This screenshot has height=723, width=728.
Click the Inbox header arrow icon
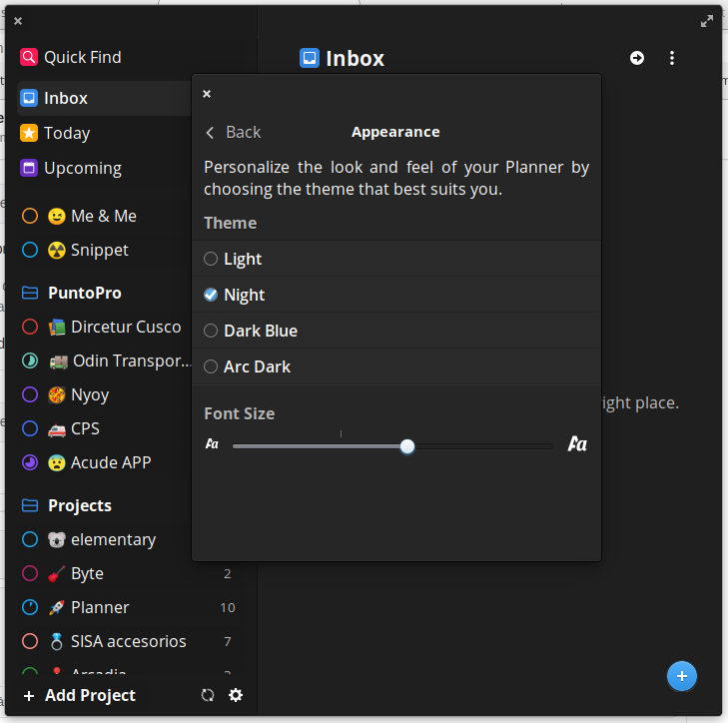click(x=637, y=58)
